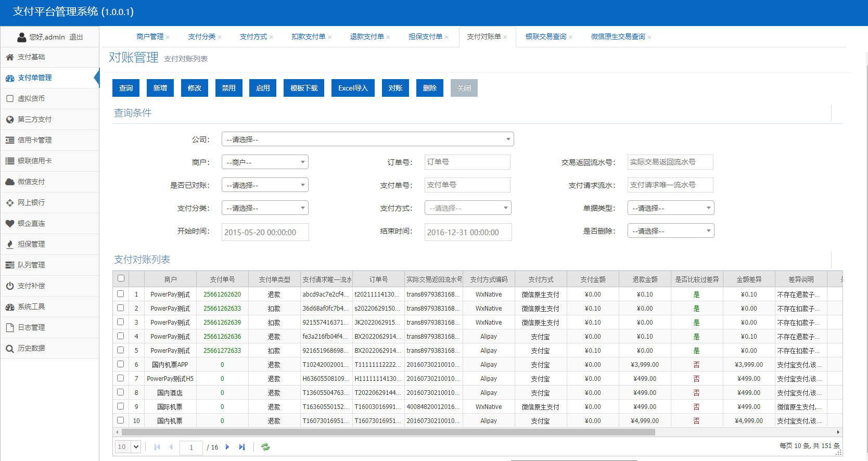Screen dimensions: 868x461
Task: Switch to the 支付分类 tab
Action: (x=202, y=37)
